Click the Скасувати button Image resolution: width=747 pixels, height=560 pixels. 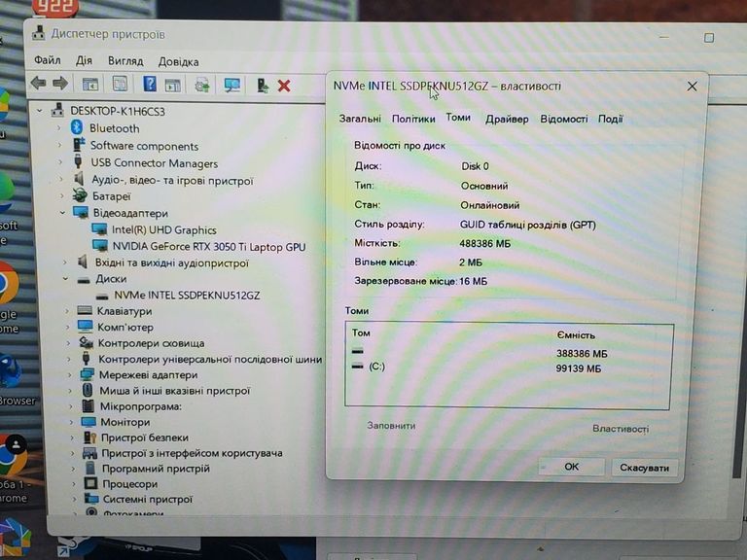pos(644,468)
